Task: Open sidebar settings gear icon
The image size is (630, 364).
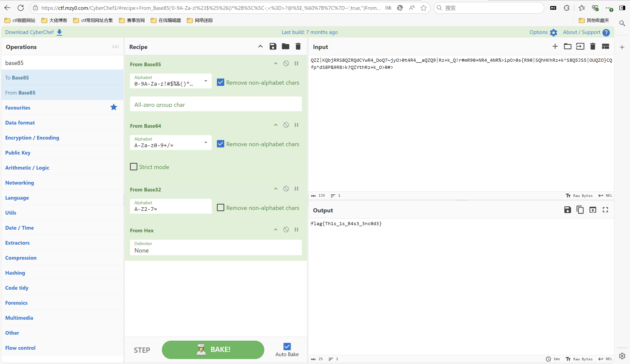Action: pyautogui.click(x=622, y=356)
